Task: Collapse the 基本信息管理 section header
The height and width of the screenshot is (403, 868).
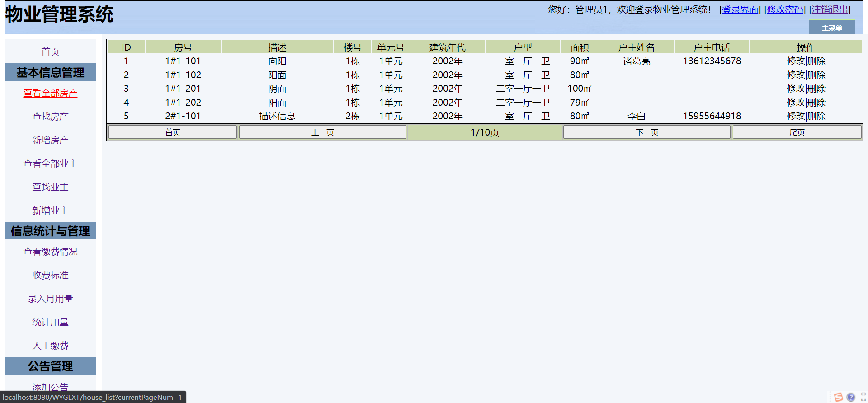Action: [x=50, y=72]
